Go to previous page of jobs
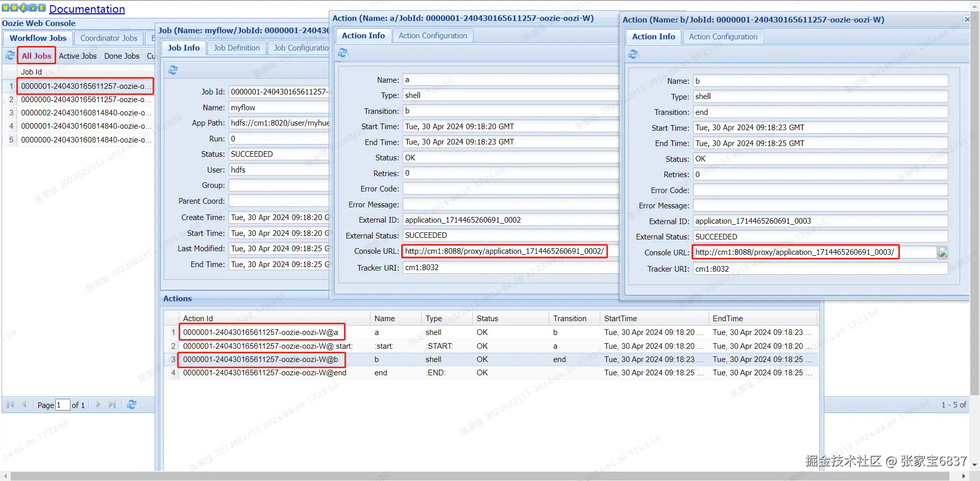 24,404
